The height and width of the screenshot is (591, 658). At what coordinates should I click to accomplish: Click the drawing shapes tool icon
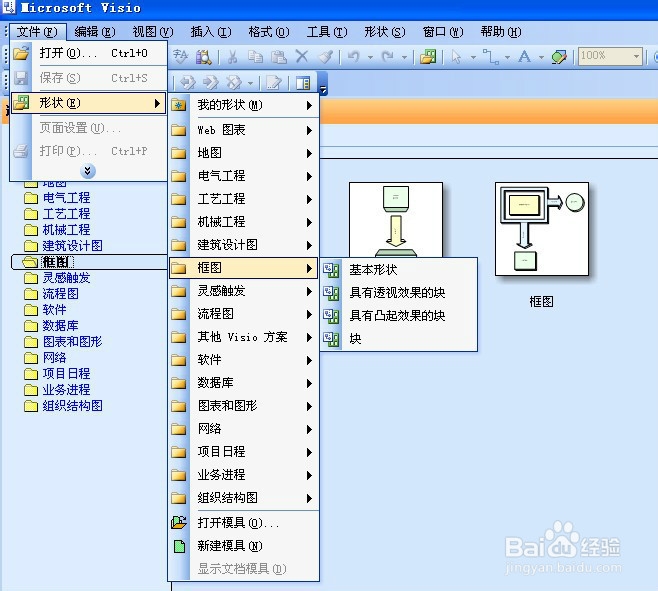click(x=559, y=56)
